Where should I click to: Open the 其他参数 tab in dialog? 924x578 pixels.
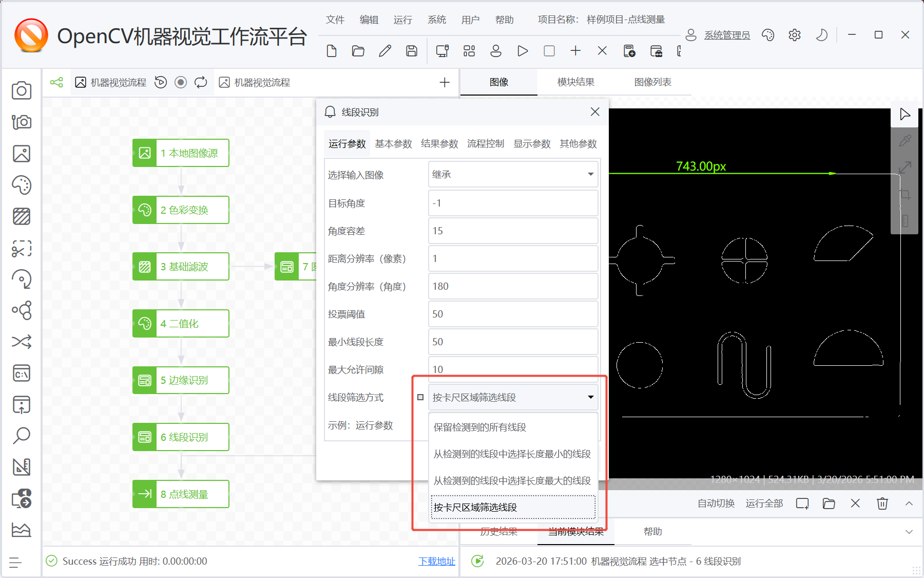(x=579, y=144)
